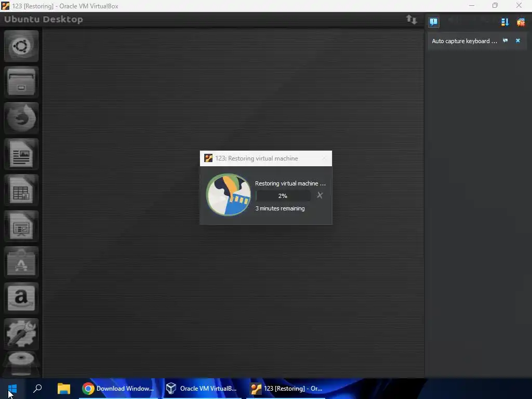This screenshot has width=532, height=399.
Task: Switch to Oracle VM VirtualBox Manager taskbar item
Action: [x=202, y=389]
